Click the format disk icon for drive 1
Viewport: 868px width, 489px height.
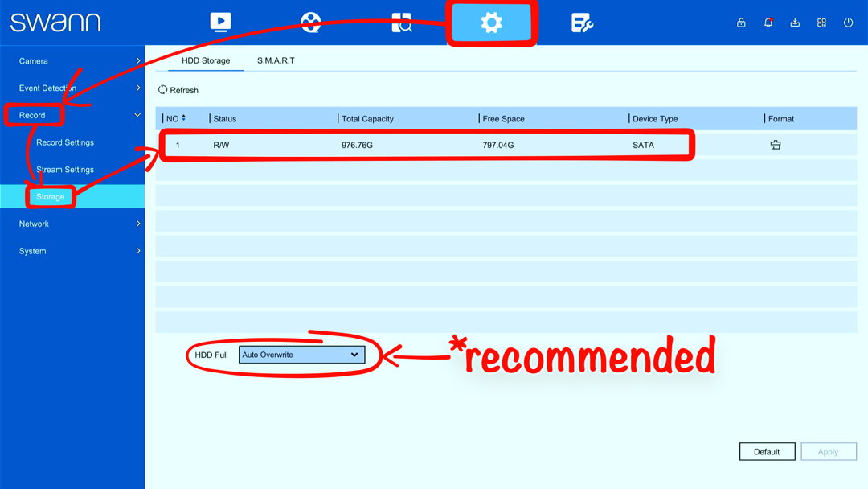(x=776, y=145)
